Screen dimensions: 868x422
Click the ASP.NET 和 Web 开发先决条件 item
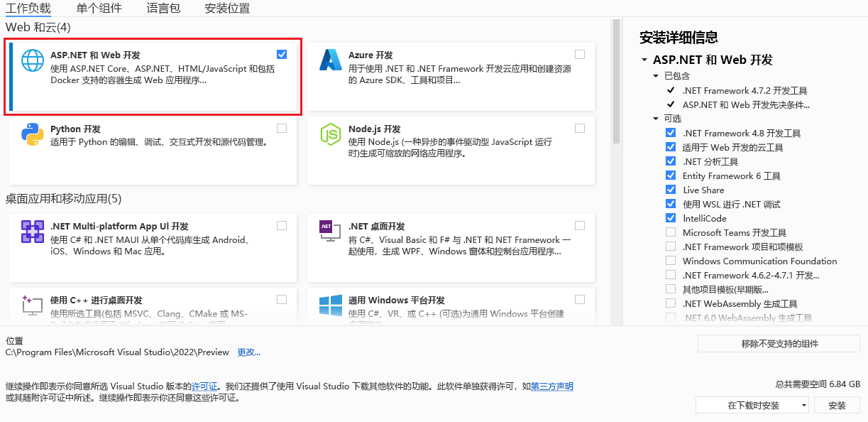tap(746, 104)
